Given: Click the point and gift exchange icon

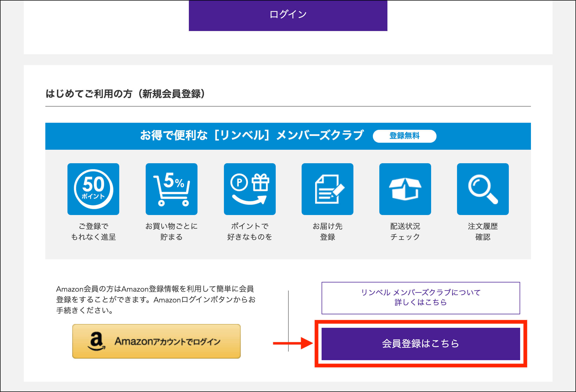Looking at the screenshot, I should coord(250,189).
